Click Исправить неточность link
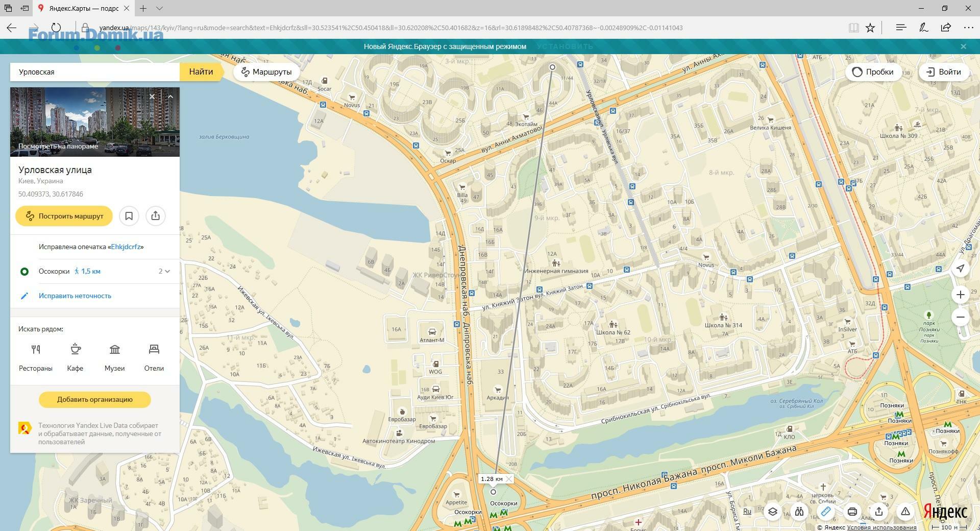This screenshot has height=531, width=980. (75, 296)
